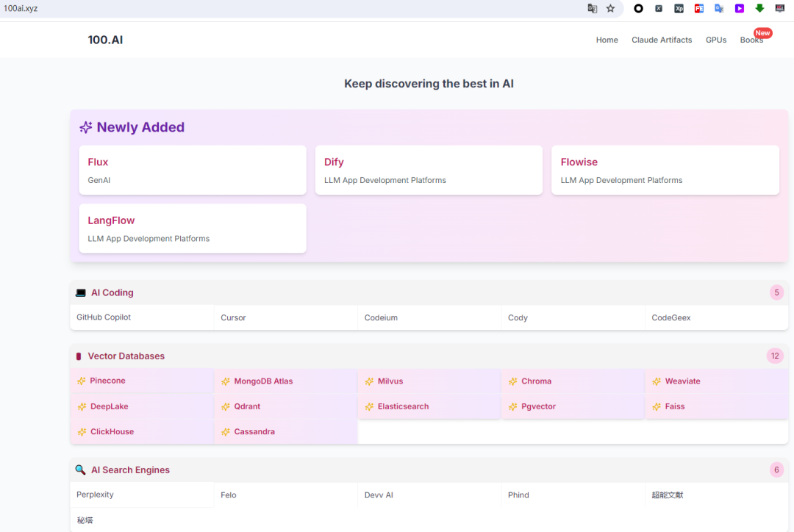This screenshot has height=532, width=794.
Task: Visit the Perplexity search engine link
Action: click(x=96, y=495)
